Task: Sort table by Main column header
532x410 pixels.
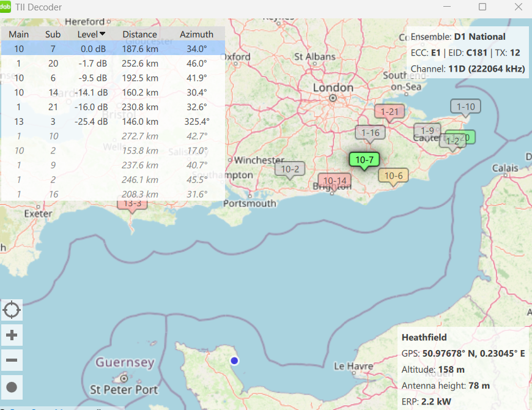Action: (x=19, y=34)
